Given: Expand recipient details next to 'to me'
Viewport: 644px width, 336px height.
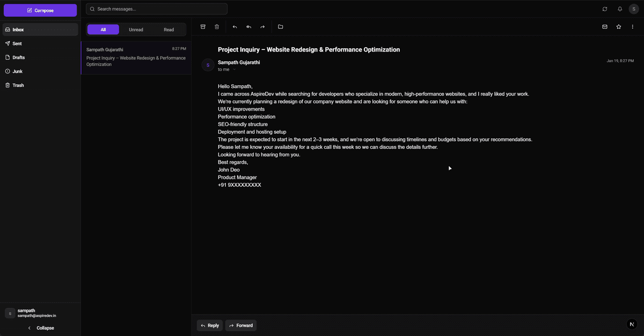Looking at the screenshot, I should tap(234, 70).
